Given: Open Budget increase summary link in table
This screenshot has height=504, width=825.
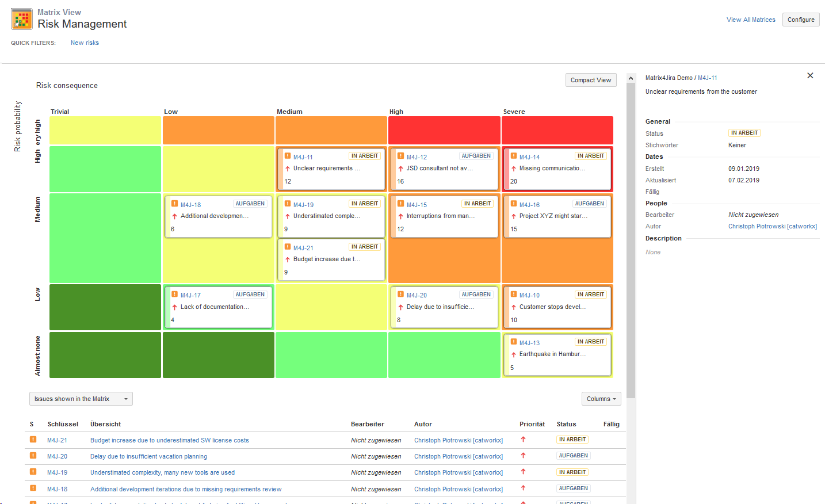Looking at the screenshot, I should click(170, 440).
